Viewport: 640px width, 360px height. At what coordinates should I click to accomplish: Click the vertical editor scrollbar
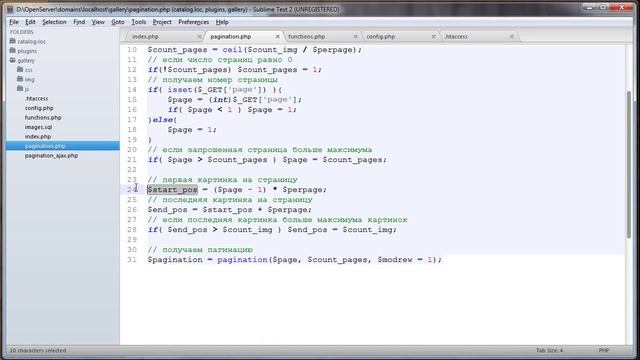pyautogui.click(x=629, y=163)
